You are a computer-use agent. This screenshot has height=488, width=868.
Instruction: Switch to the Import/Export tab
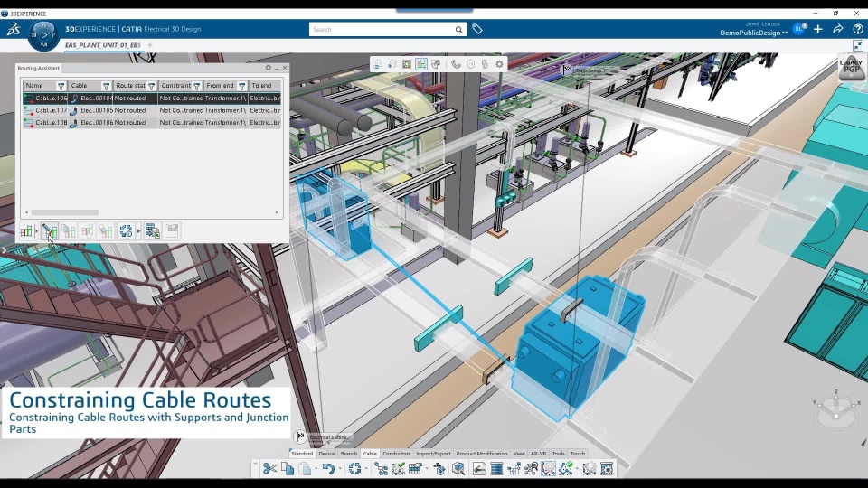pyautogui.click(x=433, y=453)
